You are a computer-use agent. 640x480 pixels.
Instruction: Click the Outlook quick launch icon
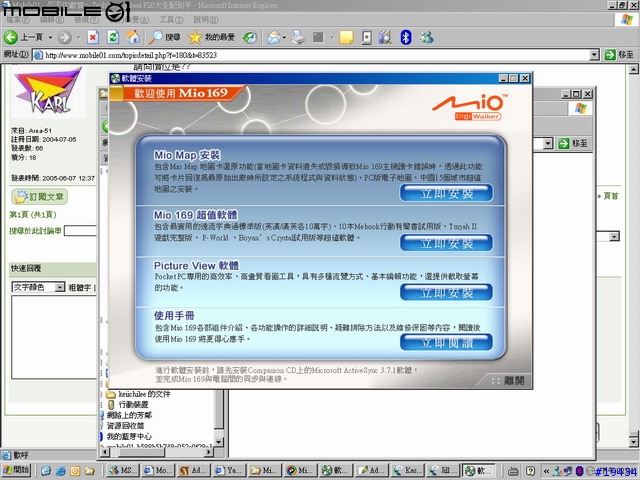coord(75,471)
